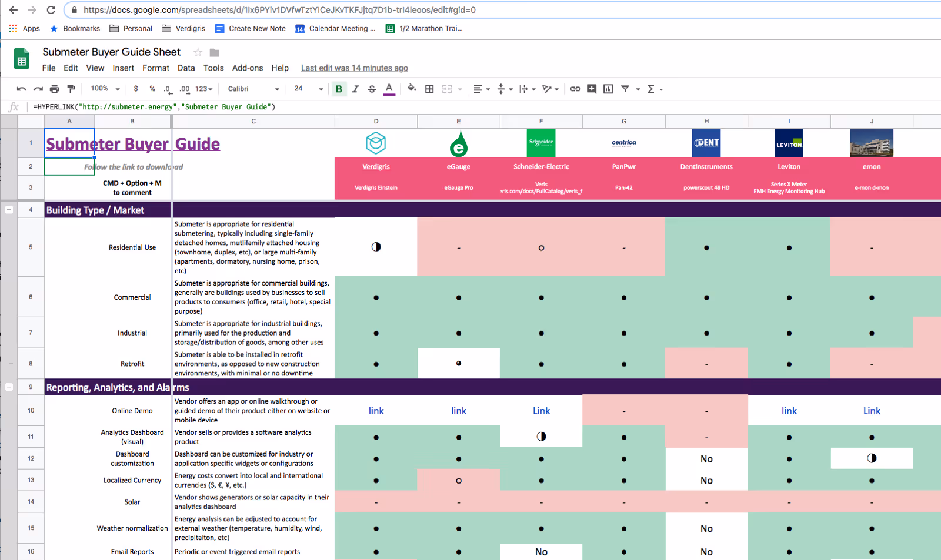Open the merge cells dropdown arrow
Screen dimensions: 941x560
[x=460, y=89]
